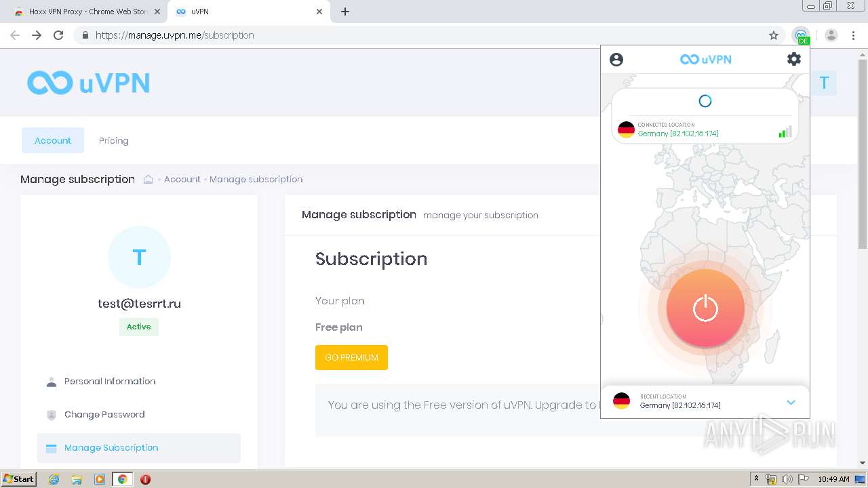
Task: Follow the Manage subscription breadcrumb link
Action: coord(256,179)
